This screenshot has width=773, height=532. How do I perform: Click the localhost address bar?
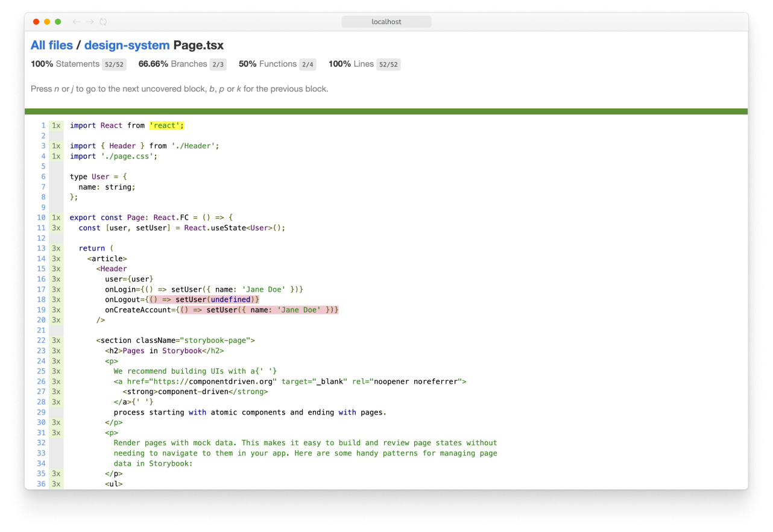386,21
